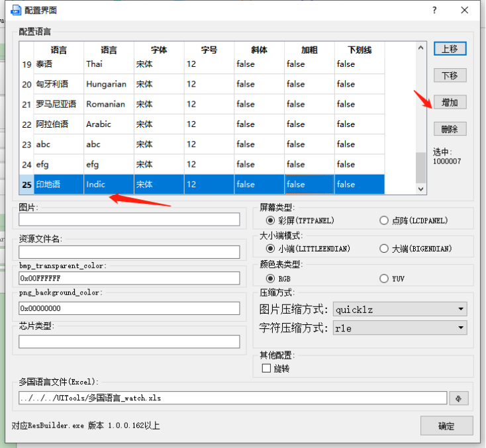The image size is (486, 448).
Task: Click the 斜体 column header
Action: tap(260, 50)
